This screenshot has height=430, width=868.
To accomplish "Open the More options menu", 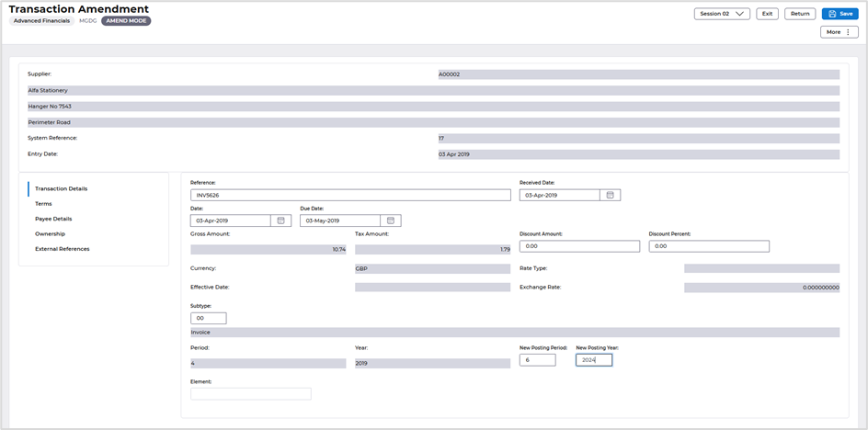I will (839, 32).
